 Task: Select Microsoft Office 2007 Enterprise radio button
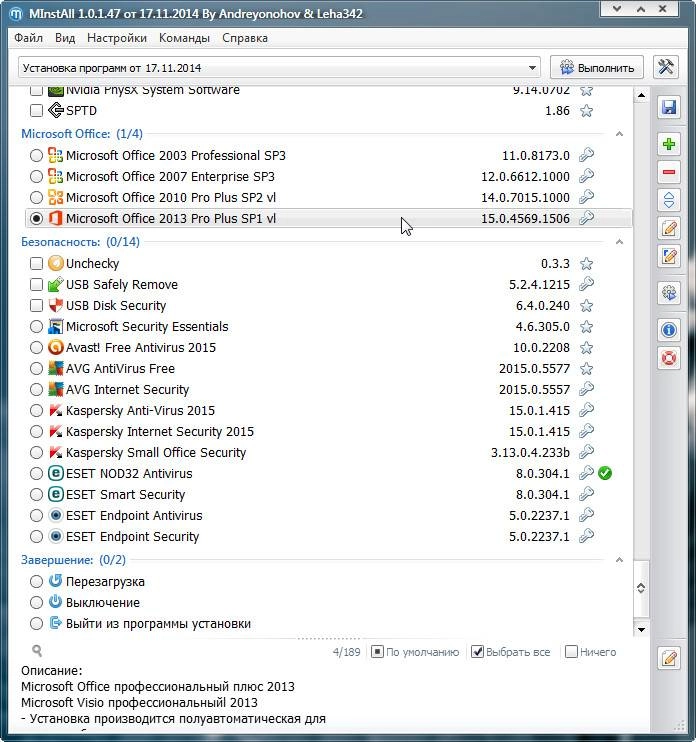click(x=36, y=177)
